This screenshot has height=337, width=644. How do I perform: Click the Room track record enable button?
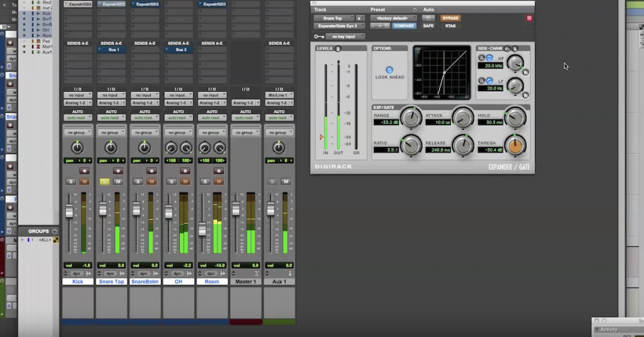pos(218,171)
